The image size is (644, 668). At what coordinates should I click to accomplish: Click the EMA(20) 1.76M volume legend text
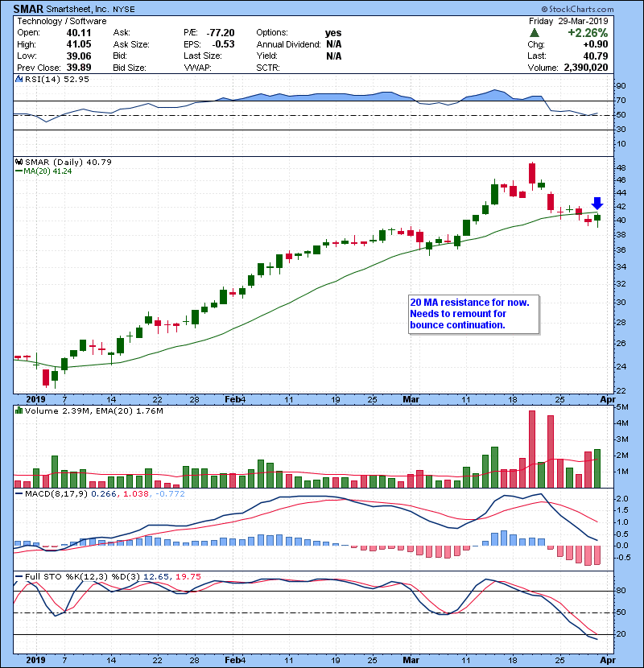click(130, 410)
